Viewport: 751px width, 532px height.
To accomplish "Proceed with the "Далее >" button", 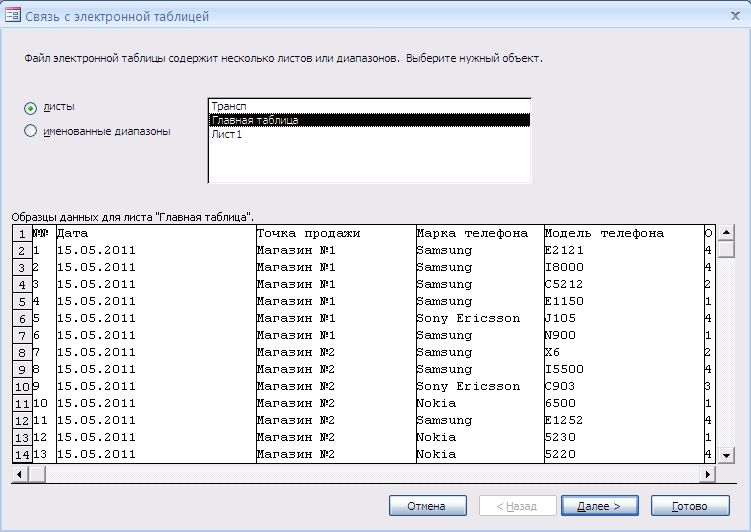I will point(600,506).
